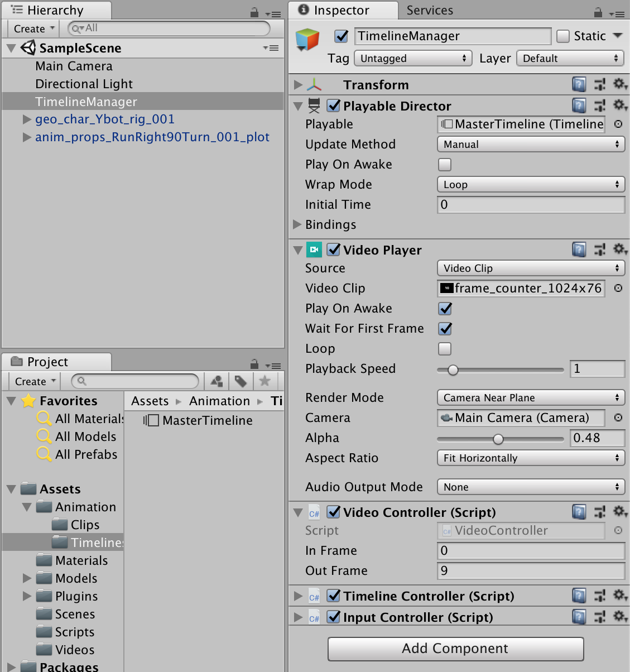630x672 pixels.
Task: Open the Project Create menu
Action: click(35, 381)
